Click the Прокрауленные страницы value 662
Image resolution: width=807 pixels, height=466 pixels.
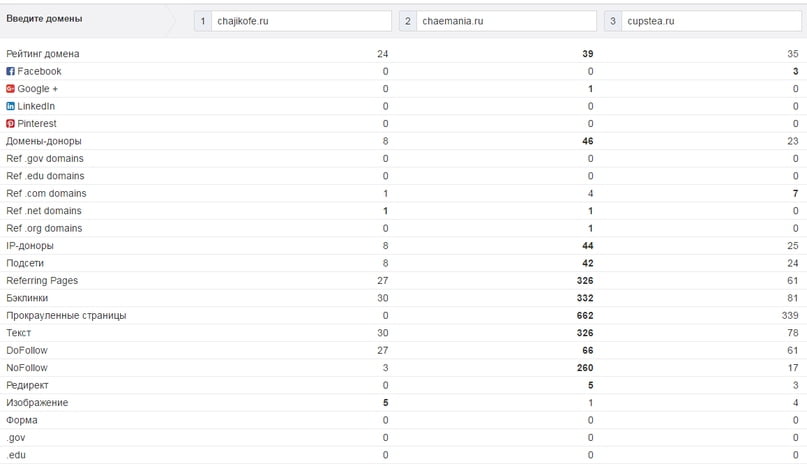(x=585, y=316)
